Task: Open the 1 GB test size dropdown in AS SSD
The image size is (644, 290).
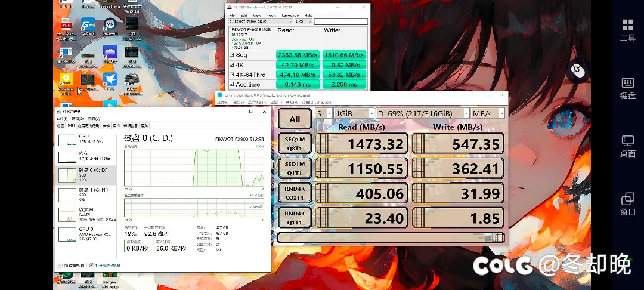Action: (x=303, y=21)
